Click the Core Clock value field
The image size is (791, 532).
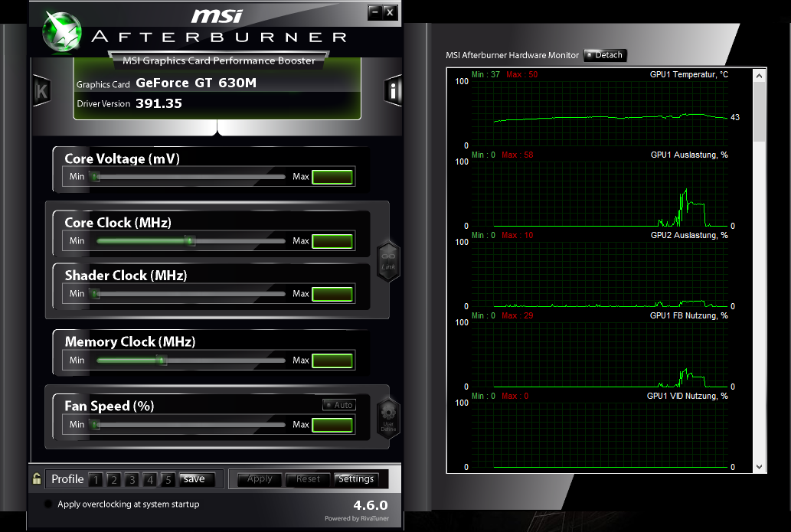click(x=332, y=242)
